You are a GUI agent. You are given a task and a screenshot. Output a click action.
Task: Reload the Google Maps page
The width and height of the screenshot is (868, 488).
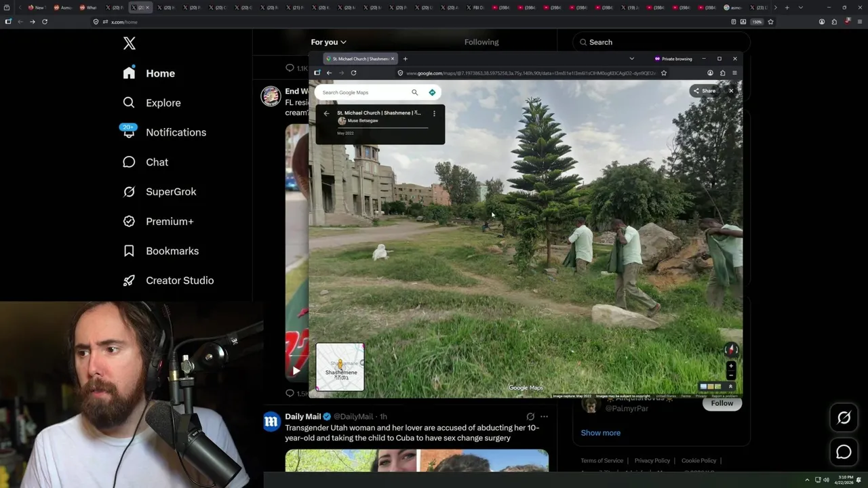click(x=353, y=73)
